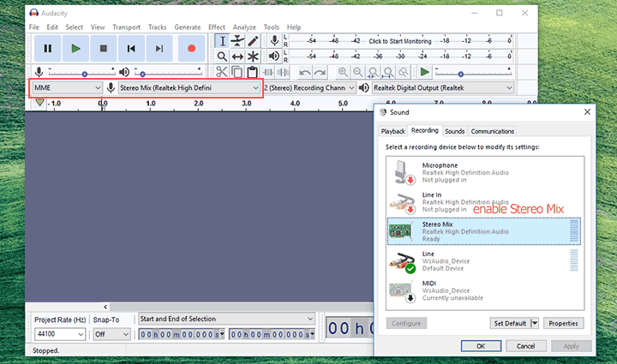Viewport: 617px width, 364px height.
Task: Click the Skip to Start button
Action: (130, 49)
